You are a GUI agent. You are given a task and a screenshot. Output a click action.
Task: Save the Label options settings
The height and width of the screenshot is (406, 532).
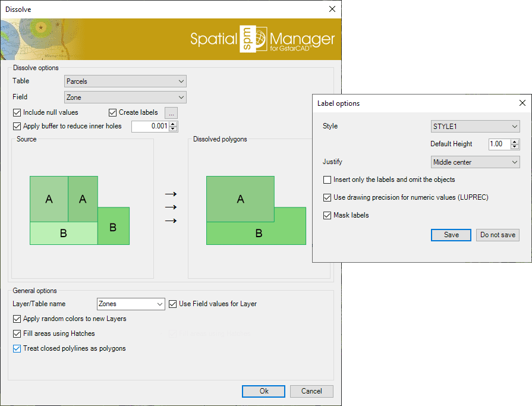point(451,235)
